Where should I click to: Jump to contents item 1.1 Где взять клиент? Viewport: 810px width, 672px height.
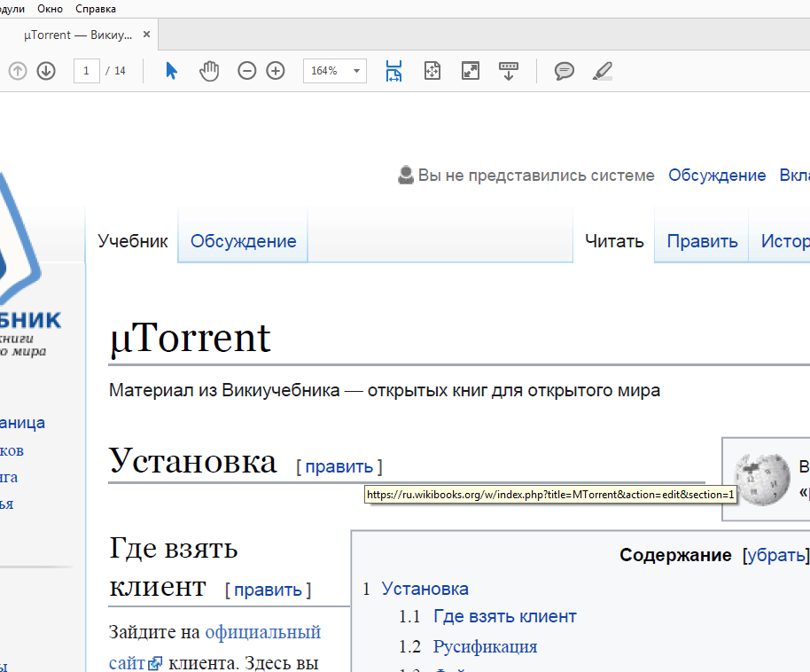coord(505,616)
